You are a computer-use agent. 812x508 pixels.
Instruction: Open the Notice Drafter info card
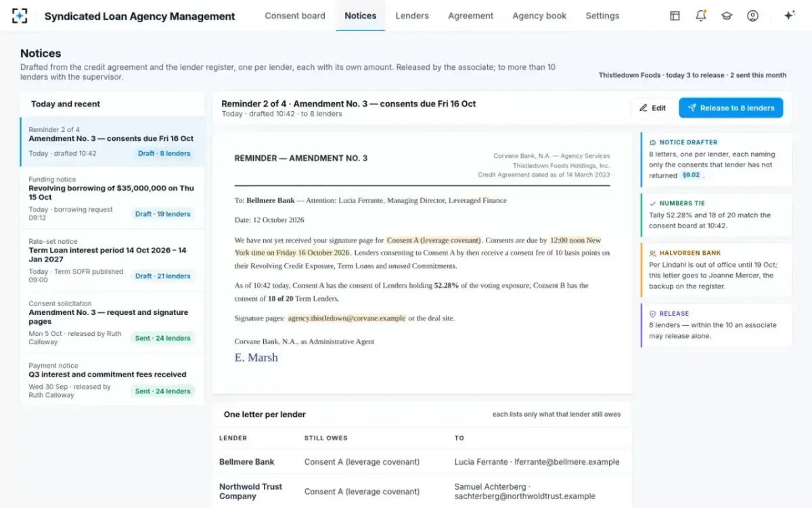[716, 159]
